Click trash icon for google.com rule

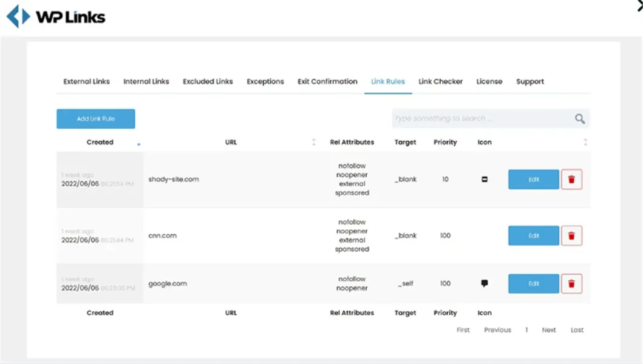pyautogui.click(x=571, y=283)
